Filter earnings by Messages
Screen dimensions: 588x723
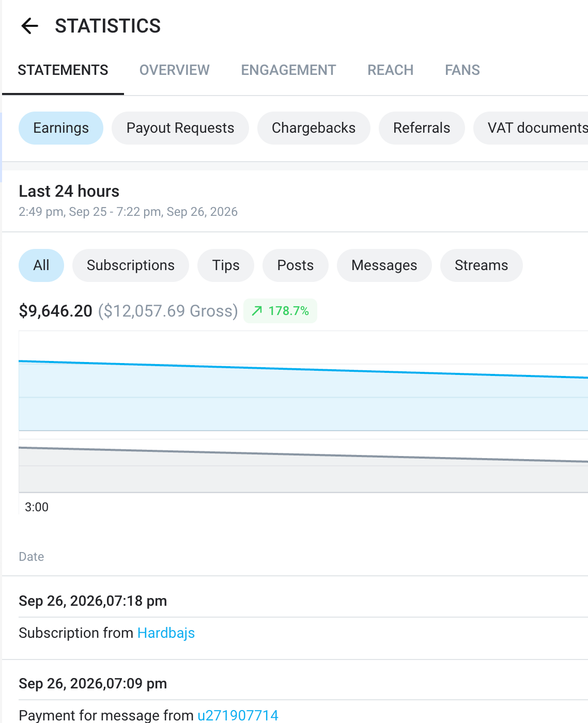click(384, 265)
